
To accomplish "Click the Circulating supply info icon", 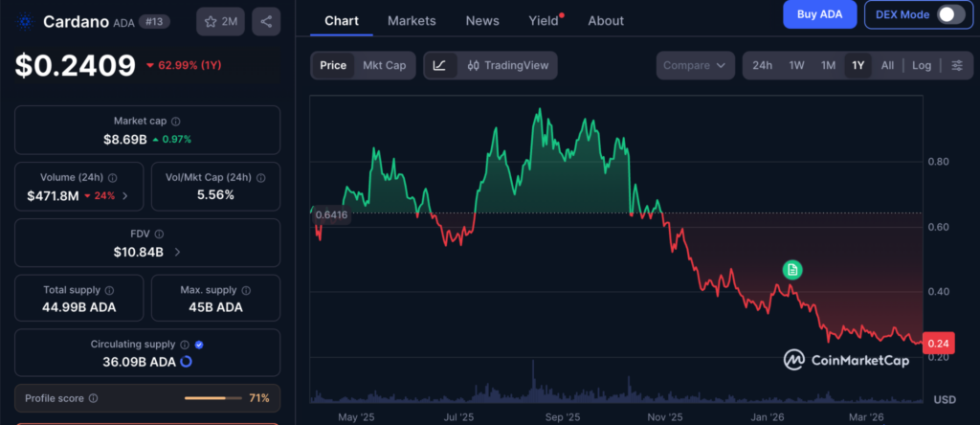I will pyautogui.click(x=184, y=344).
